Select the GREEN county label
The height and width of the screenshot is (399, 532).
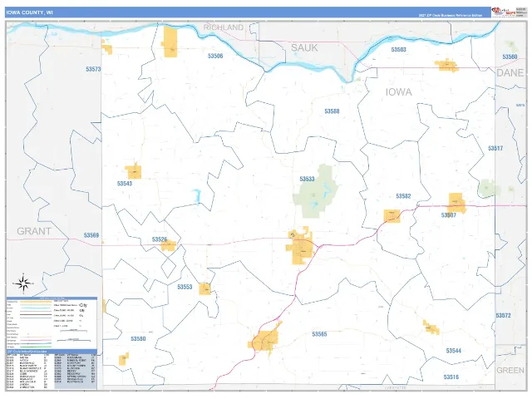pos(510,371)
